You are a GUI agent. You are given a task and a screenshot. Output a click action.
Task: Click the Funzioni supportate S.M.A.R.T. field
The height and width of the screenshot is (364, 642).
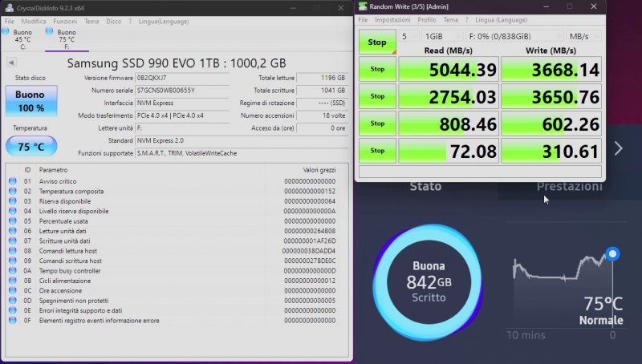242,153
